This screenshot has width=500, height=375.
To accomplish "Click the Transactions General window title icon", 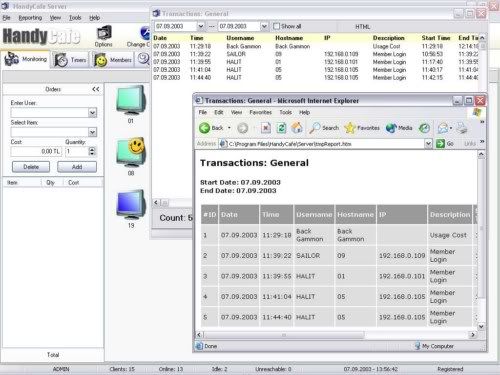I will (156, 13).
